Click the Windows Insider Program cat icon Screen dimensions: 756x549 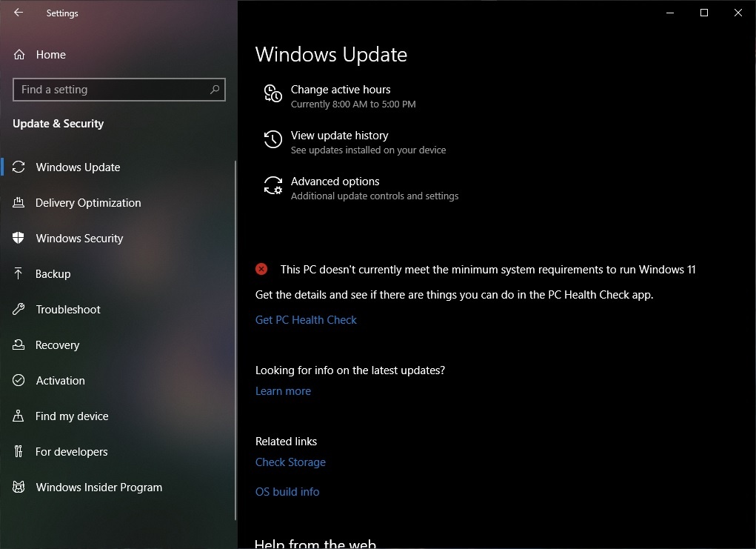click(x=19, y=487)
